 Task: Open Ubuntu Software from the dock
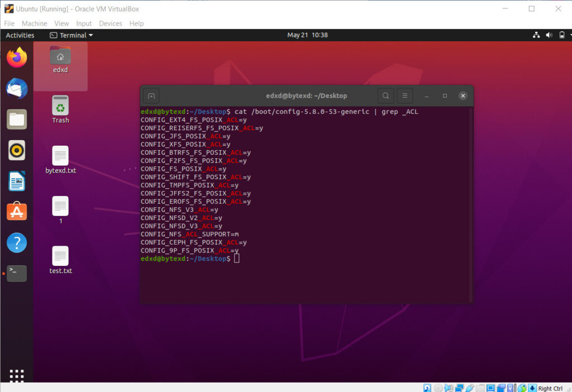coord(16,211)
